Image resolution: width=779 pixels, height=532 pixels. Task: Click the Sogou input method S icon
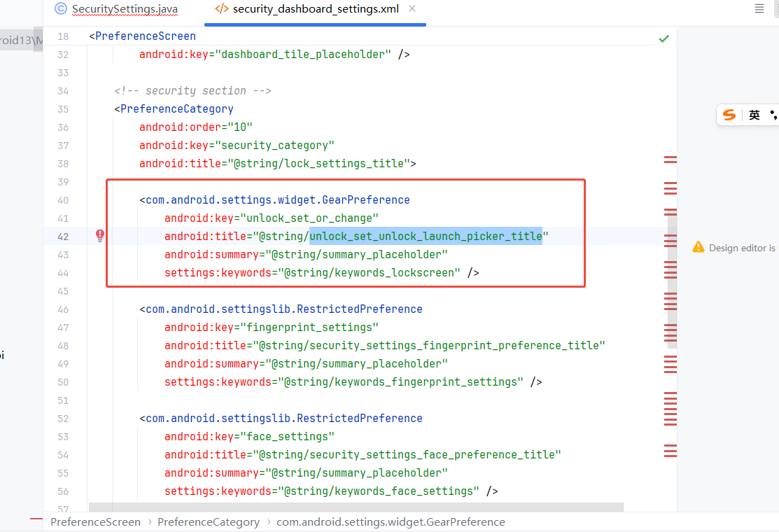point(729,115)
